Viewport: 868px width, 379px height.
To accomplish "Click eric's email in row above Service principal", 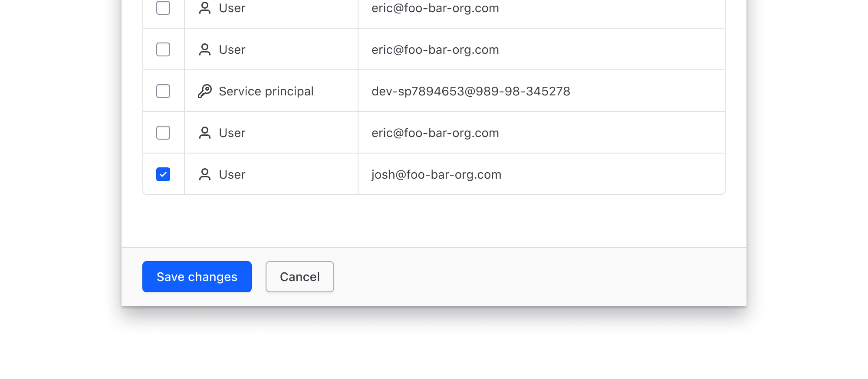I will [435, 49].
